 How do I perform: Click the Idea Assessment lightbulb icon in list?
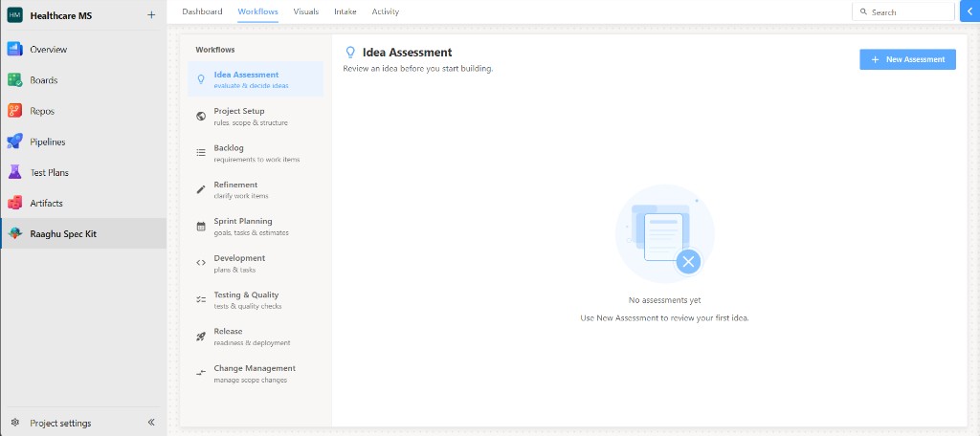[x=201, y=79]
